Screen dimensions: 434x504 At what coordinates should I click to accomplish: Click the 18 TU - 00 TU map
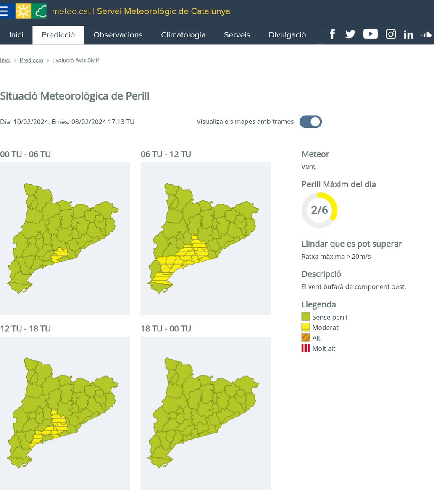(x=205, y=413)
